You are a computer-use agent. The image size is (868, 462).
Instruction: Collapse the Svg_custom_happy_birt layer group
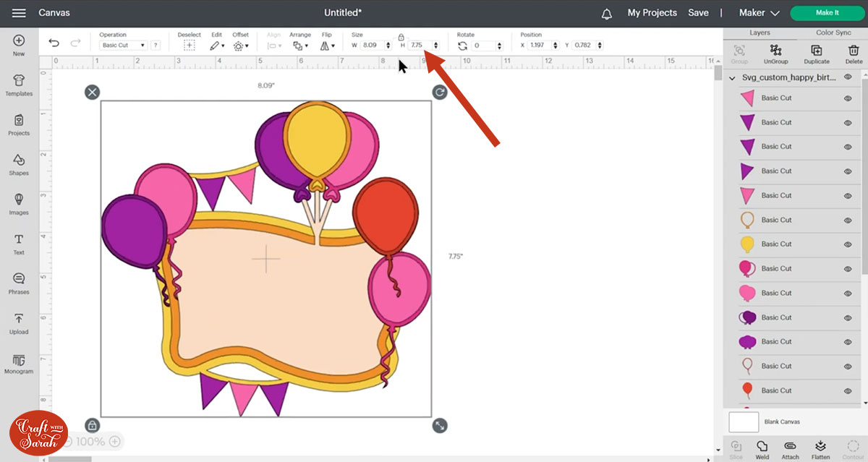coord(731,77)
